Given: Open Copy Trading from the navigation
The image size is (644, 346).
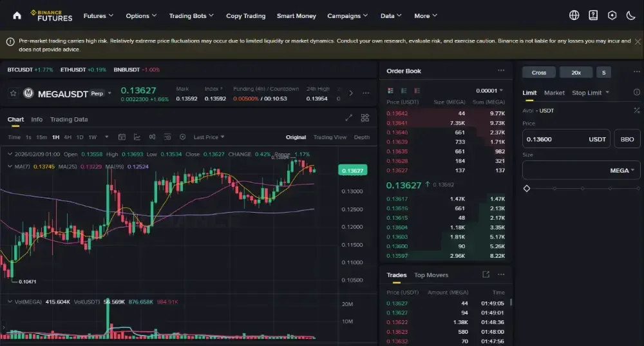Looking at the screenshot, I should click(246, 15).
